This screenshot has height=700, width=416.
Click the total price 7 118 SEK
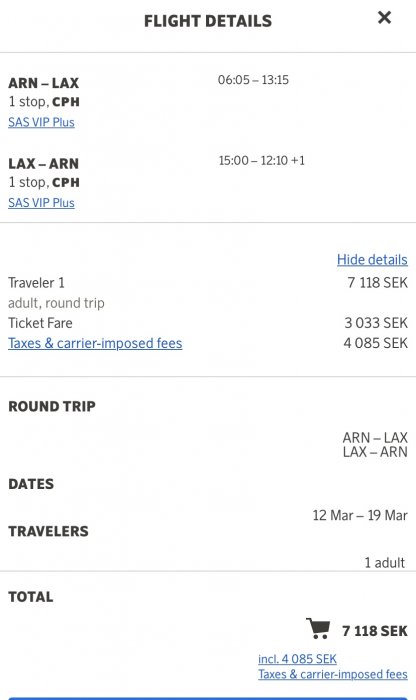point(374,631)
